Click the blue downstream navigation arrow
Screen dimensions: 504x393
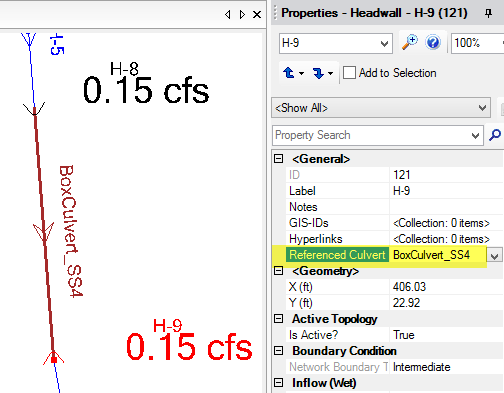tap(318, 73)
